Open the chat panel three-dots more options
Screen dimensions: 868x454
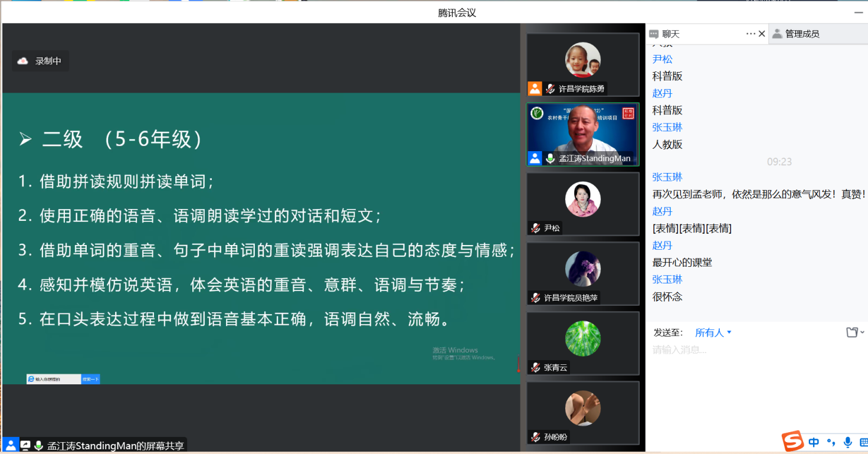tap(751, 34)
